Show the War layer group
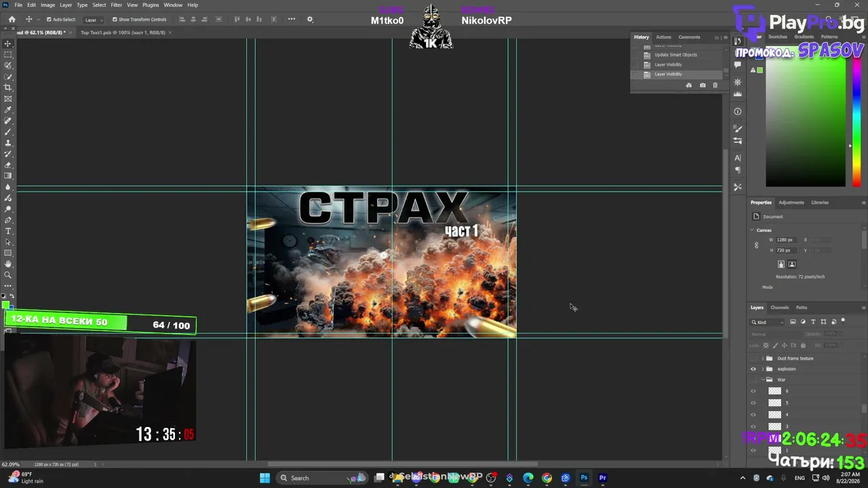Viewport: 868px width, 488px height. click(753, 380)
